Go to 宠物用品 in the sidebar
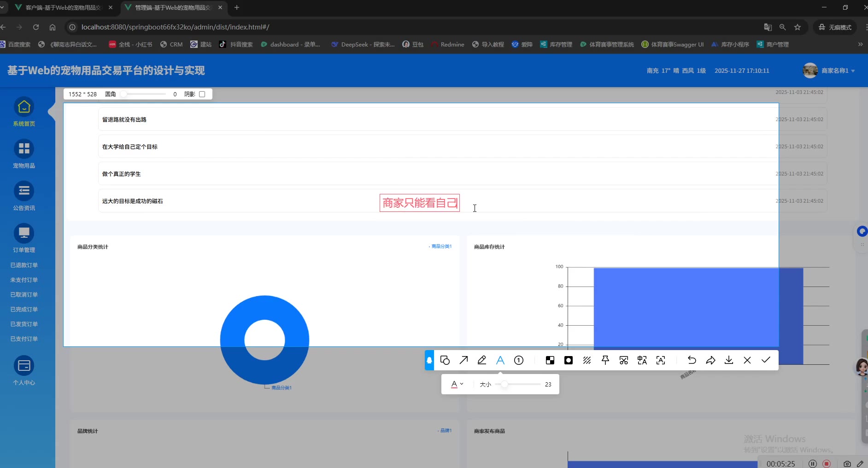Image resolution: width=868 pixels, height=468 pixels. (x=24, y=154)
